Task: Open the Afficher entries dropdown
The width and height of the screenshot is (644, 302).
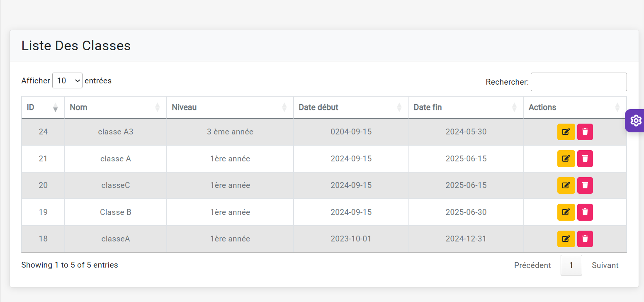Action: (67, 81)
